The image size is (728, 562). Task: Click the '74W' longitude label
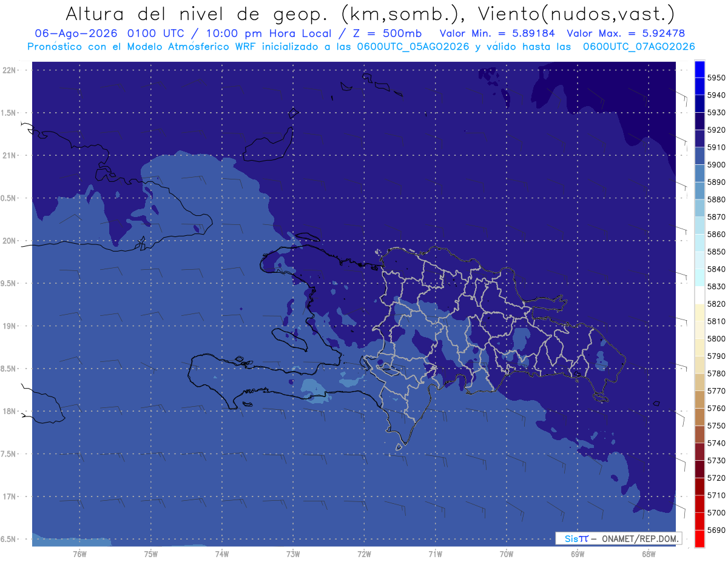(221, 554)
